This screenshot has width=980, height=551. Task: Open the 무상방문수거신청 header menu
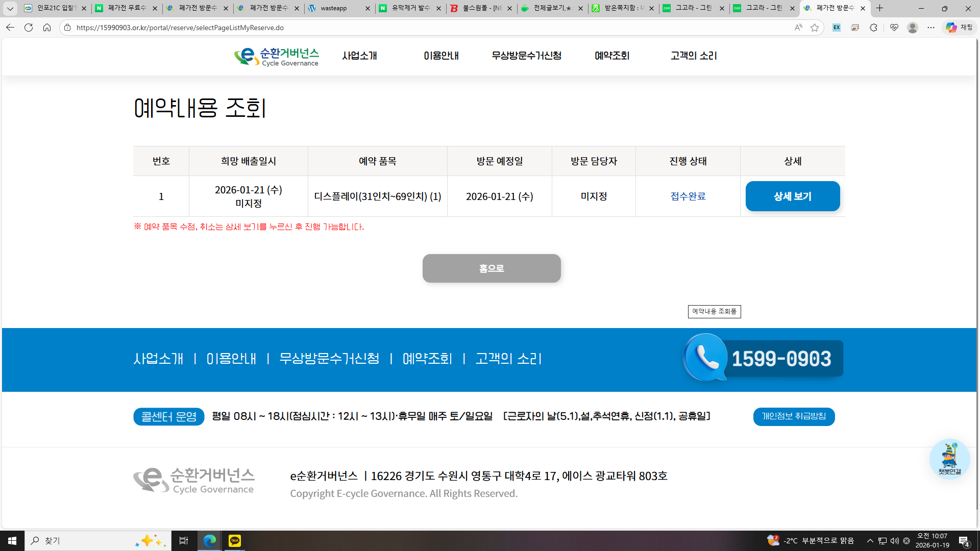point(526,56)
